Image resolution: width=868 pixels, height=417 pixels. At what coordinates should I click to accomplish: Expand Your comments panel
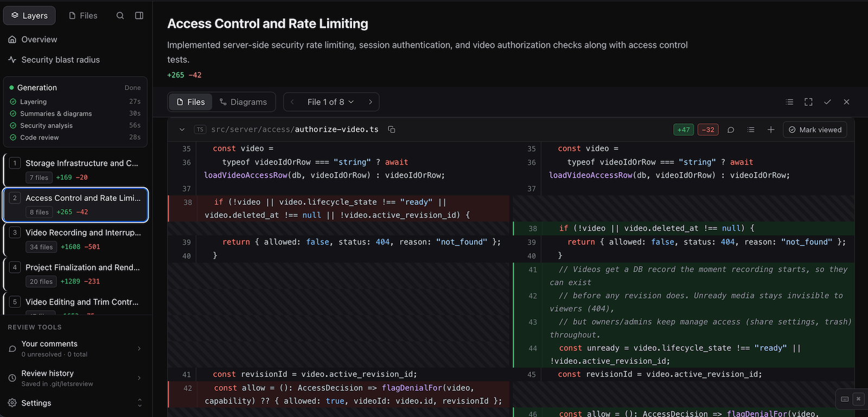[75, 349]
